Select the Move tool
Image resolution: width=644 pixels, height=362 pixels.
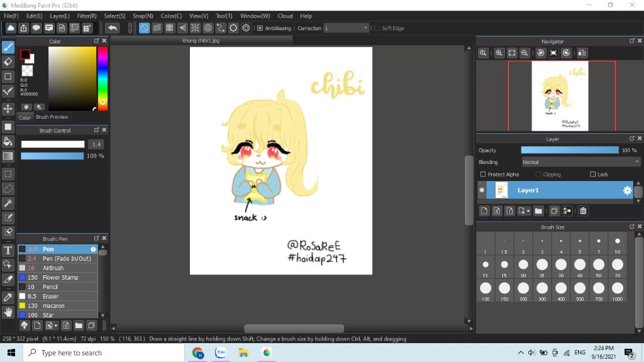8,109
